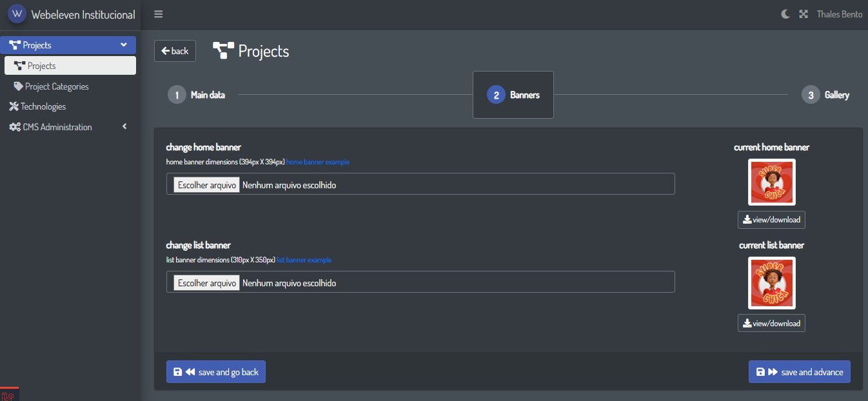Click the back button
Screen dimensions: 868x401
[x=175, y=51]
